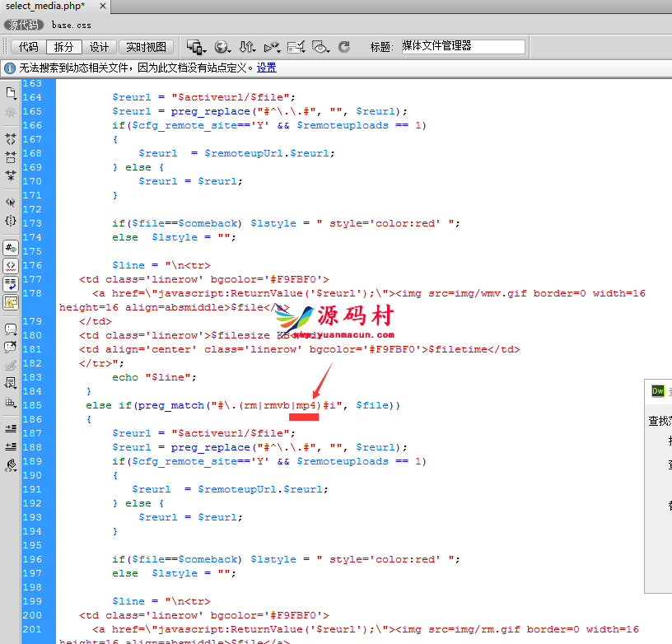The image size is (672, 644).
Task: Switch to 代码 (Code) view
Action: point(28,47)
